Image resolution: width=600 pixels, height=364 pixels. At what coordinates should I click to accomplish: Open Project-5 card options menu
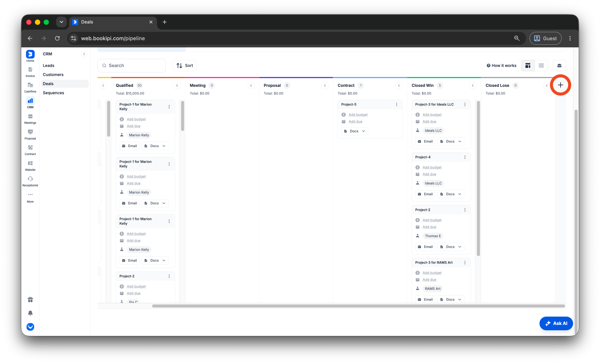397,105
